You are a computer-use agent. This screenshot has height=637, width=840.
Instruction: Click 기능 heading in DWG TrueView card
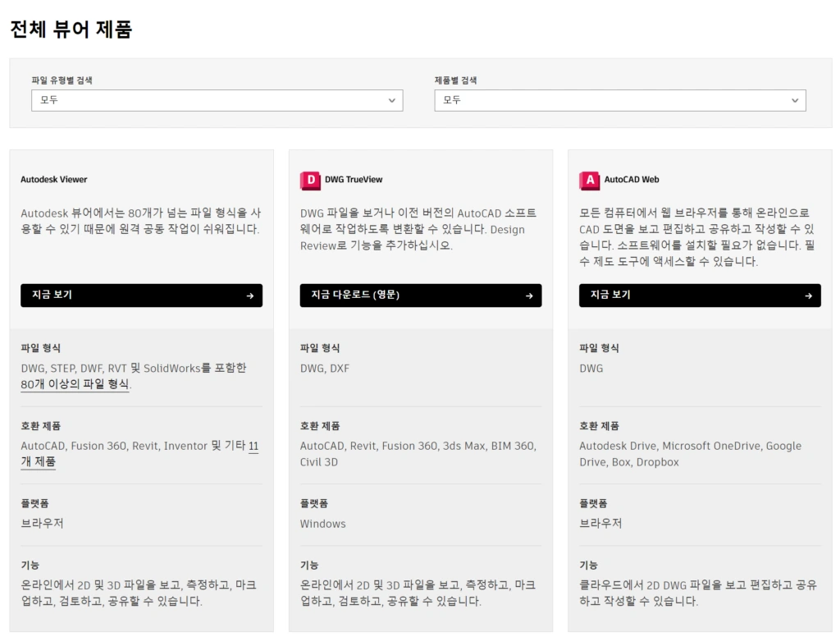tap(309, 565)
